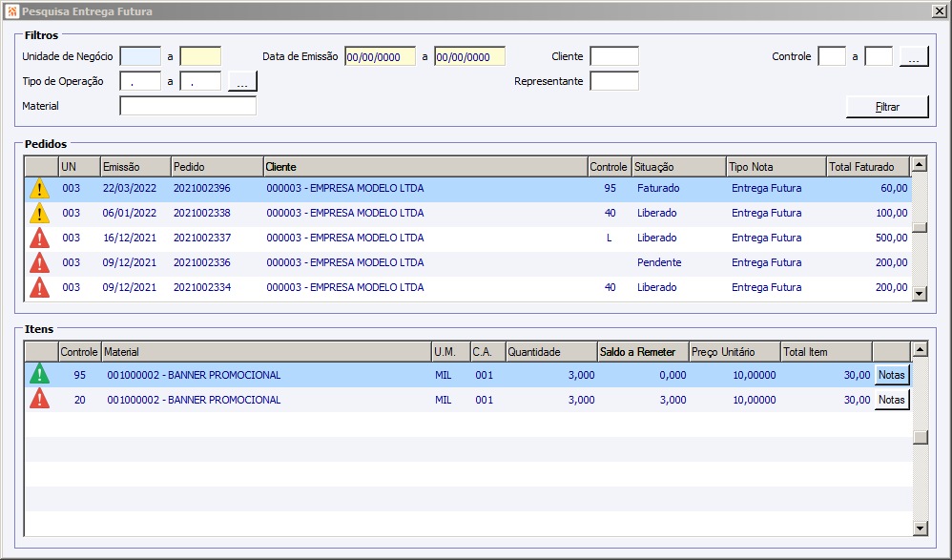Sort items by Saldo a Remeter header
Screen dimensions: 952x560
[x=644, y=352]
